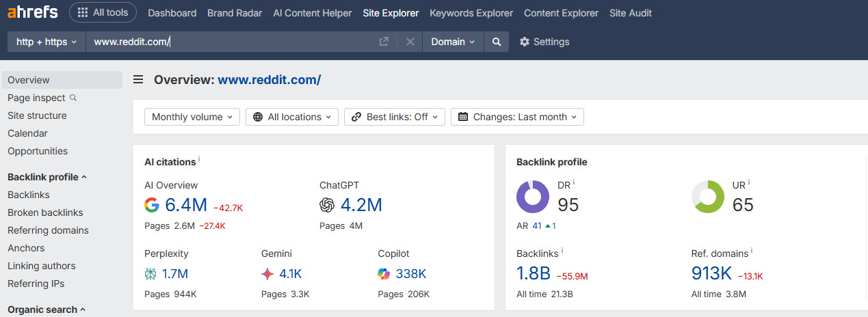Viewport: 868px width, 317px height.
Task: Open Referring domains in sidebar
Action: coord(48,230)
